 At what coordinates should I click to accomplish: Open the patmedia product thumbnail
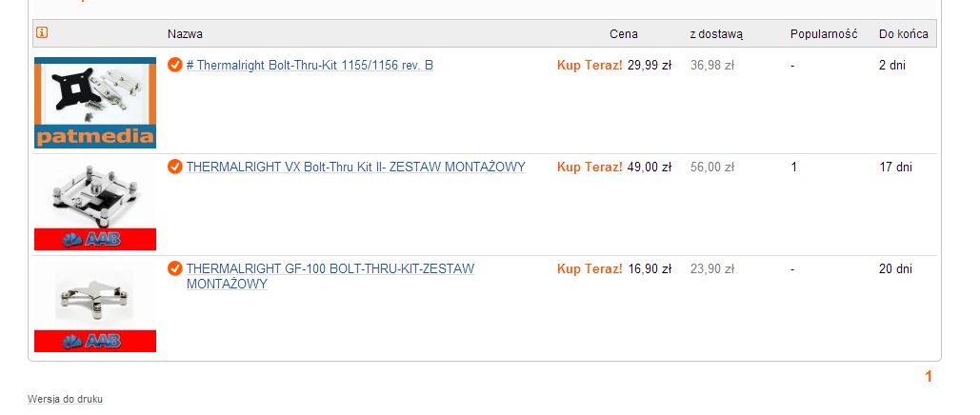(x=95, y=103)
